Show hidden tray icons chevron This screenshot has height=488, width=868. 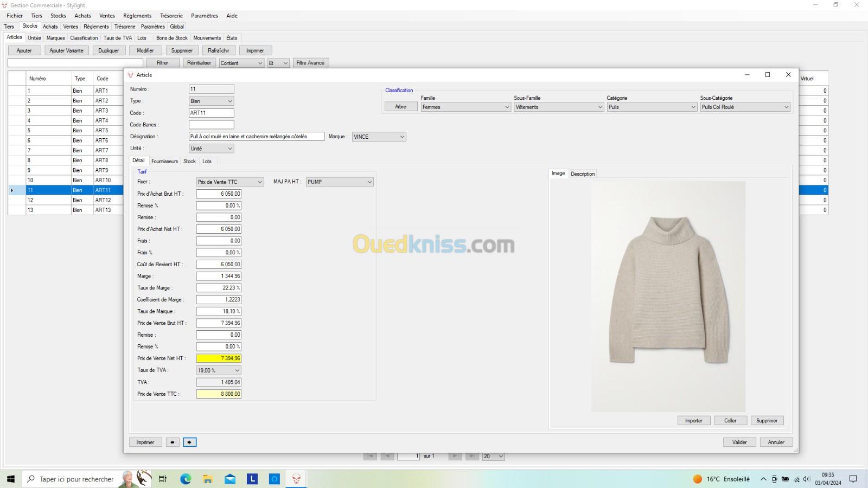click(x=763, y=479)
